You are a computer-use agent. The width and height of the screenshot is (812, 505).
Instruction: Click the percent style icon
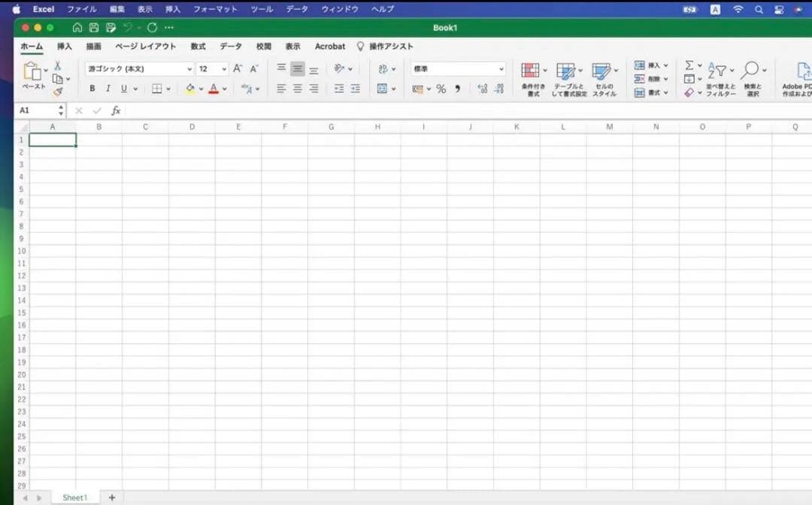coord(441,89)
